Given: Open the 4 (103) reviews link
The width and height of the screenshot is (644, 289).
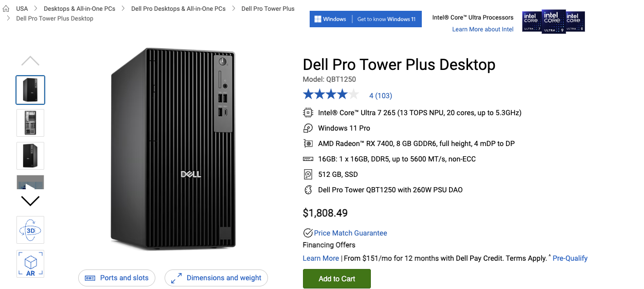Looking at the screenshot, I should (x=381, y=96).
